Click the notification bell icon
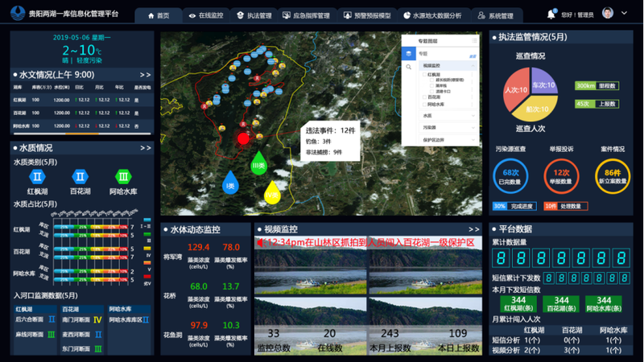Image resolution: width=644 pixels, height=362 pixels. tap(551, 14)
